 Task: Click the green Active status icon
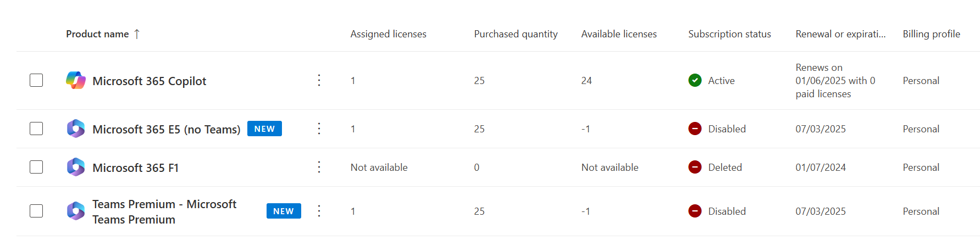click(x=695, y=80)
